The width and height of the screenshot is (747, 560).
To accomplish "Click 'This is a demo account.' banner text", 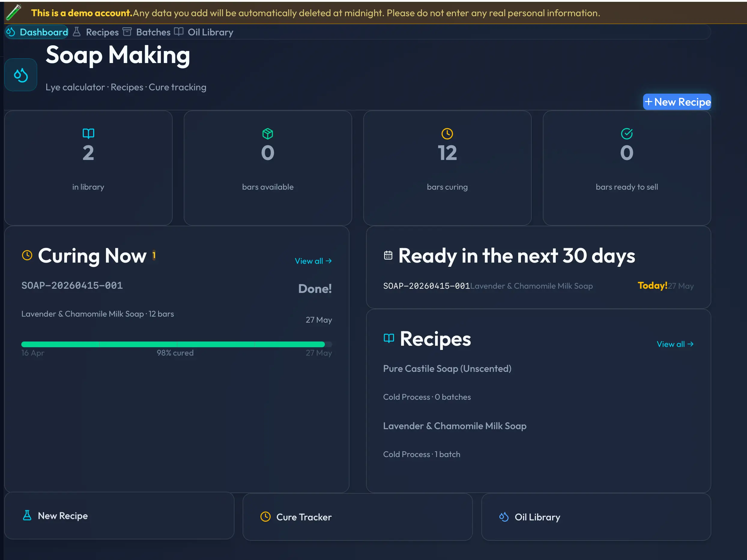I will coord(81,13).
